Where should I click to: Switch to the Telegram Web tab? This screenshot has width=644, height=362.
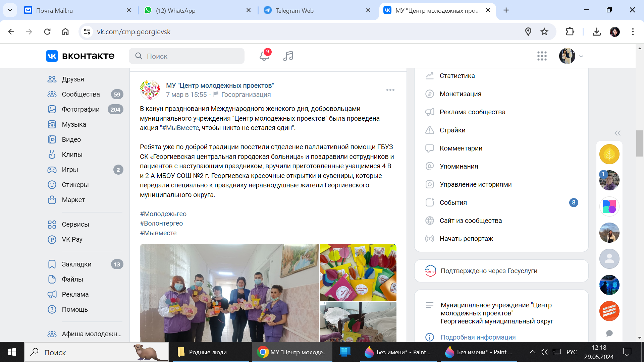pos(294,10)
